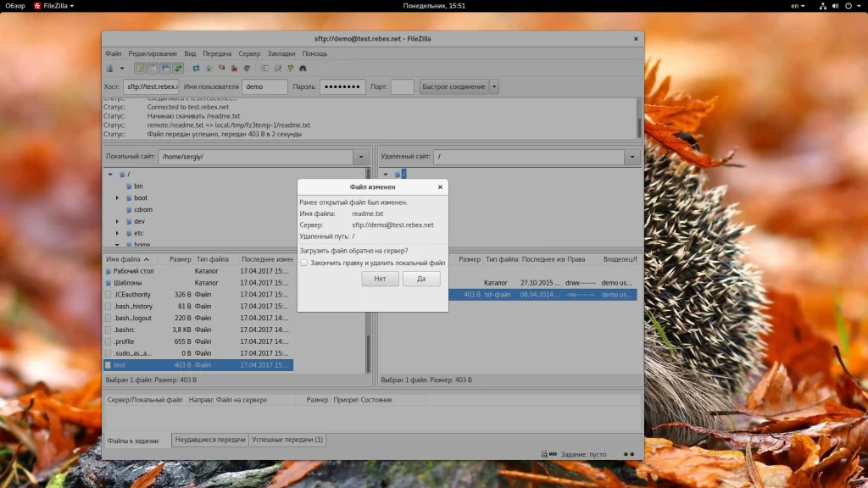Check 'Закончить правку и удалить локальный файл'
This screenshot has width=868, height=488.
pyautogui.click(x=304, y=263)
